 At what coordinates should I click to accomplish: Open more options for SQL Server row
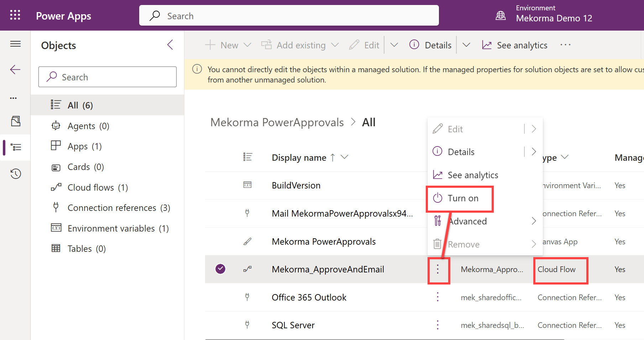point(438,325)
